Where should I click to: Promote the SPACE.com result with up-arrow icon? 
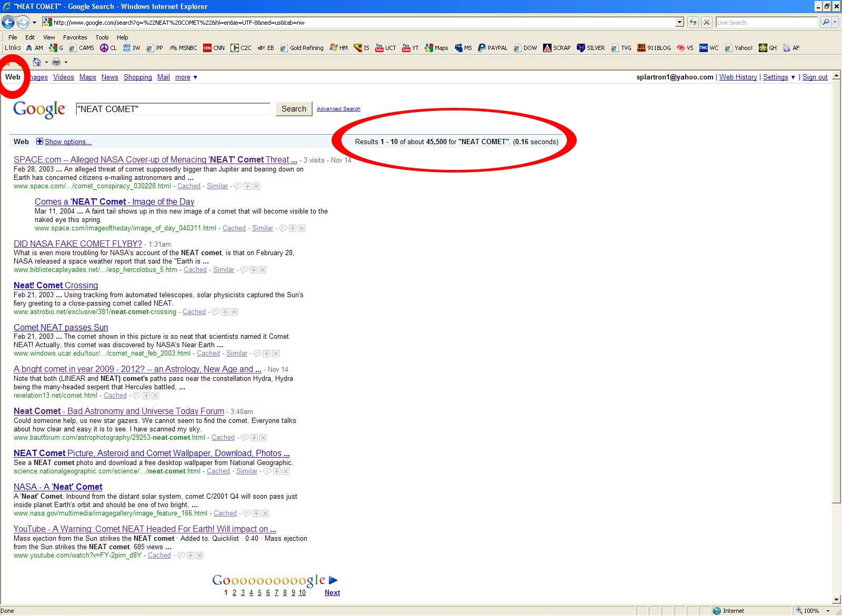[247, 186]
